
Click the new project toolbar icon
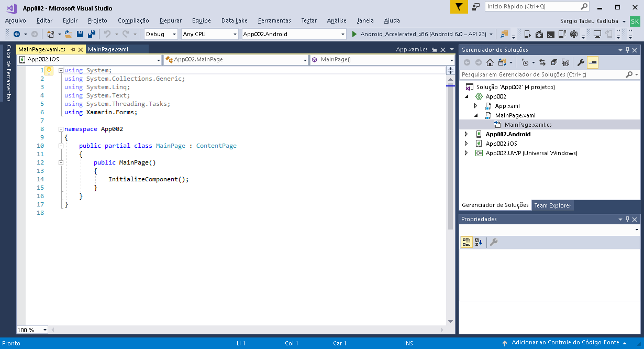[x=50, y=34]
